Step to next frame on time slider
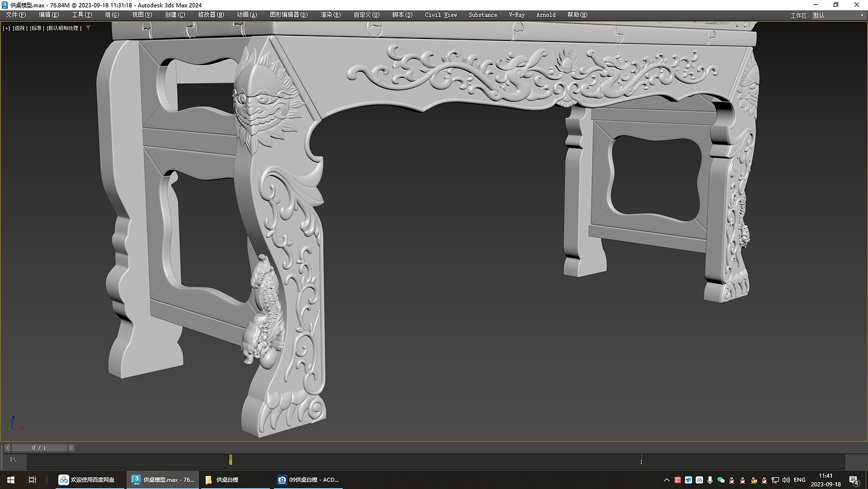Screen dimensions: 868x489 point(71,447)
